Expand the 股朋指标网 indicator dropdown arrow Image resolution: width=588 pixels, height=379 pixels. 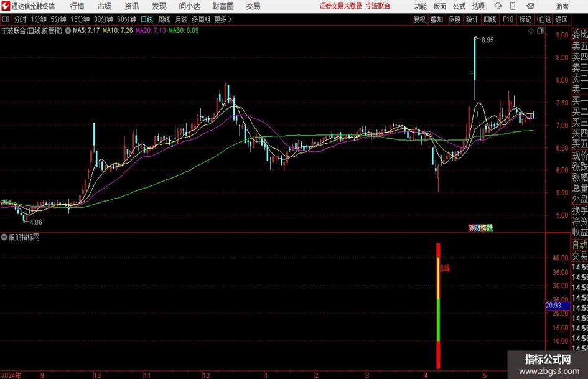point(4,237)
